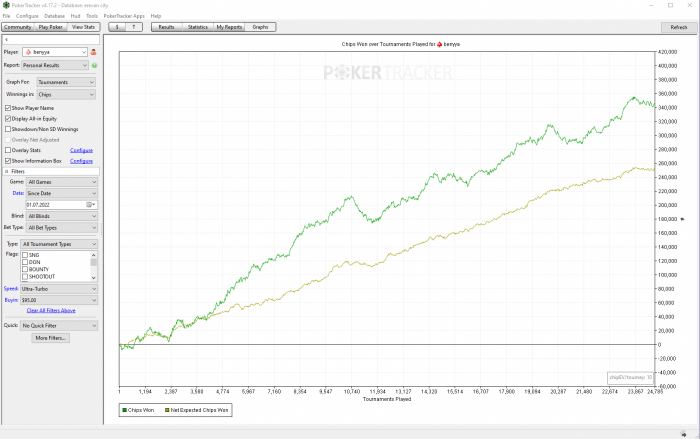Image resolution: width=700 pixels, height=439 pixels.
Task: Click the green Chips Won legend marker
Action: [x=125, y=410]
